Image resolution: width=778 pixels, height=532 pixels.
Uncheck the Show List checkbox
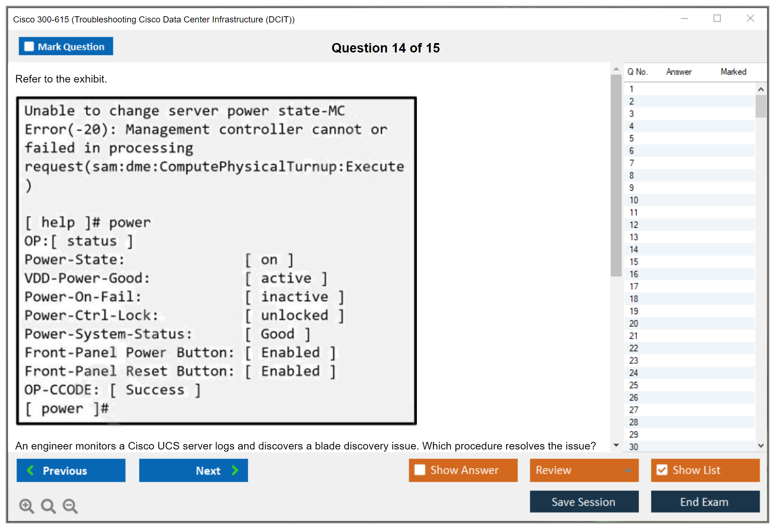point(662,470)
